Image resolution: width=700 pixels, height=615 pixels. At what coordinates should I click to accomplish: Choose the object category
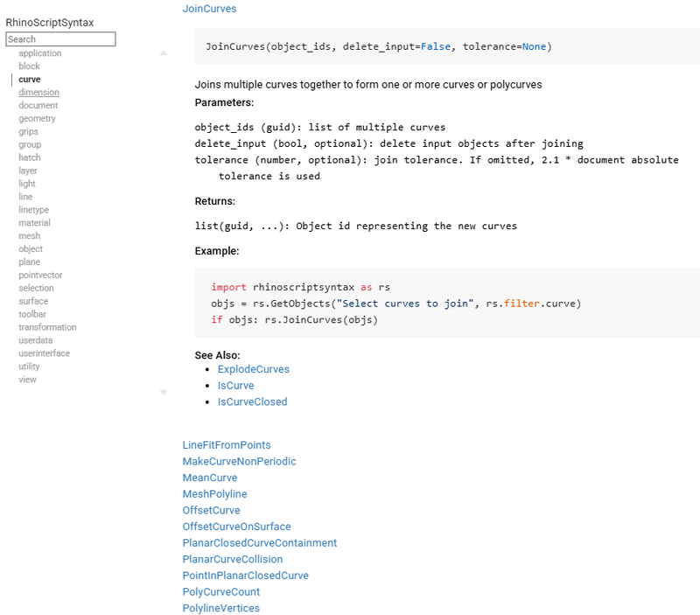pyautogui.click(x=31, y=248)
